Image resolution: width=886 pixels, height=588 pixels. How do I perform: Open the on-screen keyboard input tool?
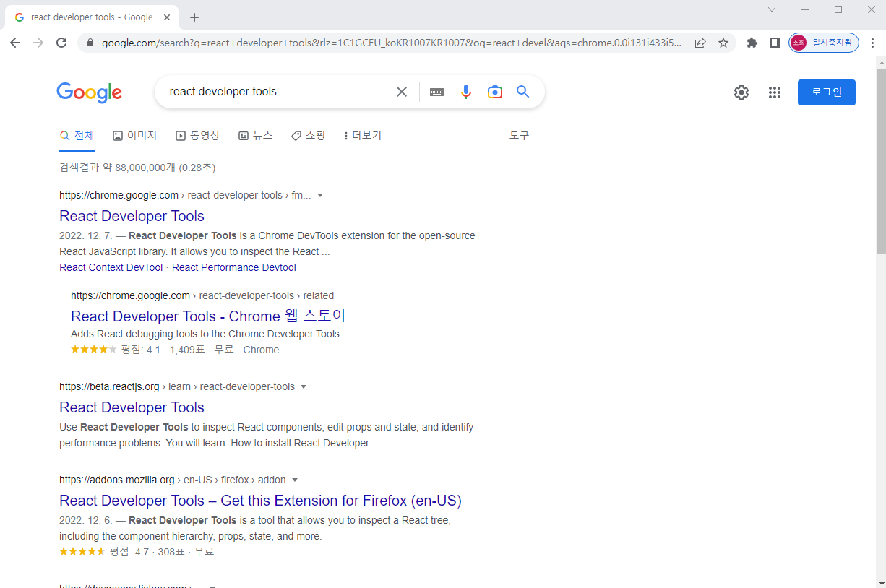[436, 92]
